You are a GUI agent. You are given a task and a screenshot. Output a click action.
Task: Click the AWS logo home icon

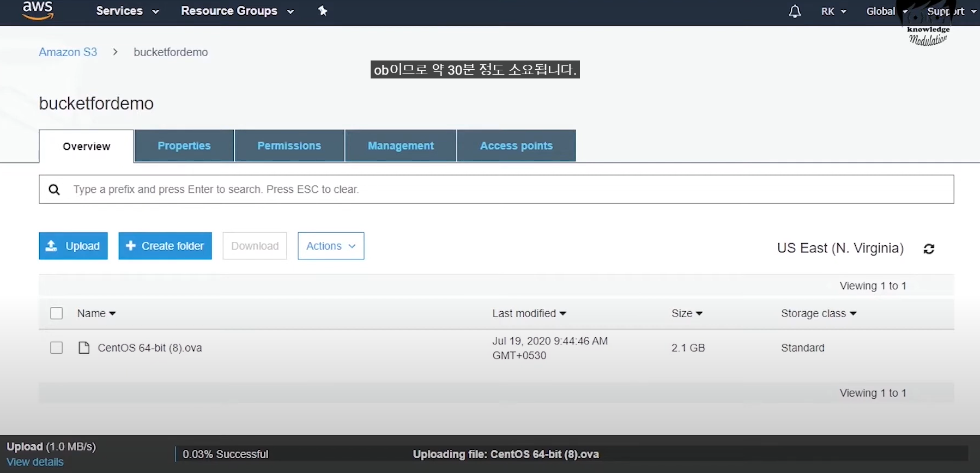point(38,10)
